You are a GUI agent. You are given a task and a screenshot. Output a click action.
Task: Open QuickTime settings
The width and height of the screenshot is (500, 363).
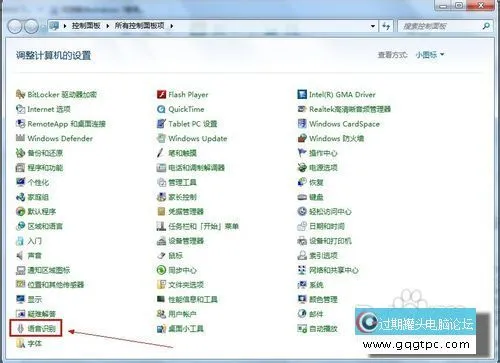point(180,109)
